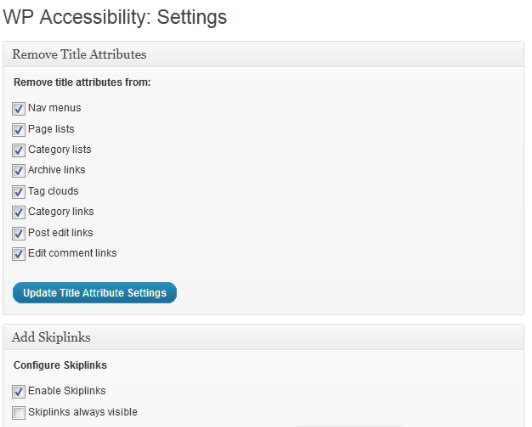Disable the Category lists option
The image size is (532, 427).
(19, 150)
